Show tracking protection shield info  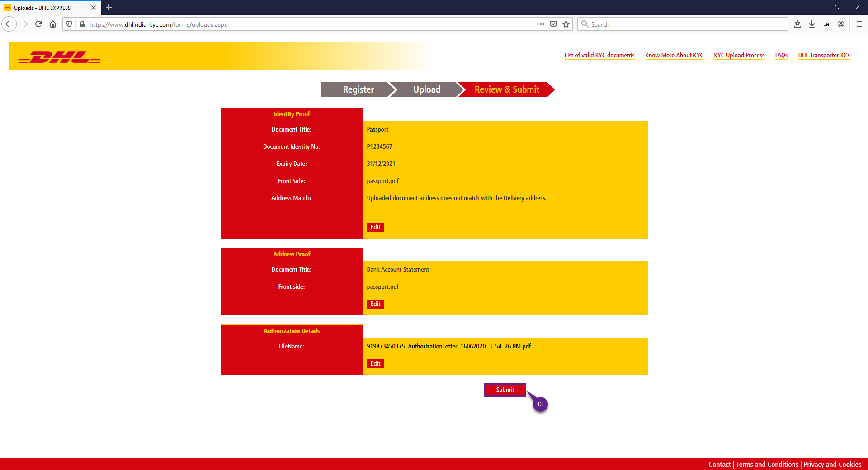pos(69,24)
